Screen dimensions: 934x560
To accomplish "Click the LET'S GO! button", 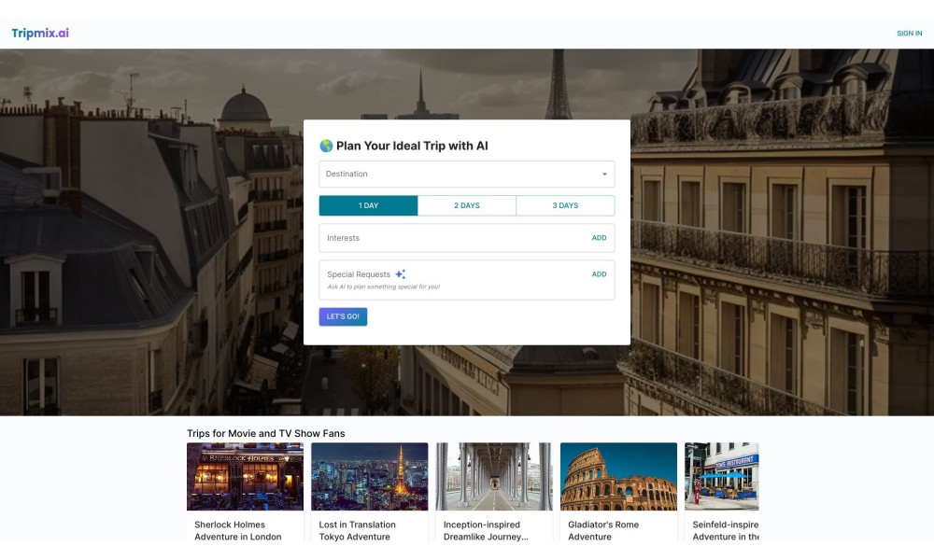I will (343, 316).
